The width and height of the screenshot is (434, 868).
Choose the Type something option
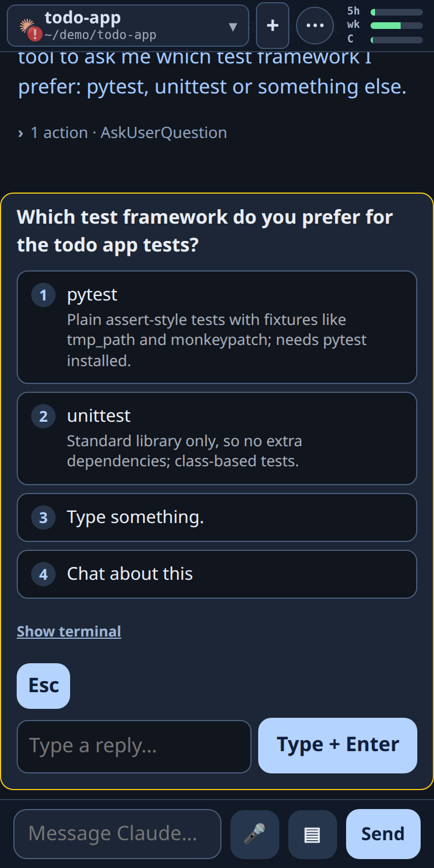[217, 517]
